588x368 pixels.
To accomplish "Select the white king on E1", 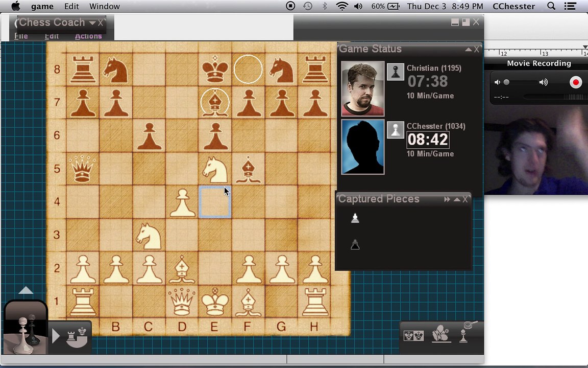I will [x=215, y=302].
